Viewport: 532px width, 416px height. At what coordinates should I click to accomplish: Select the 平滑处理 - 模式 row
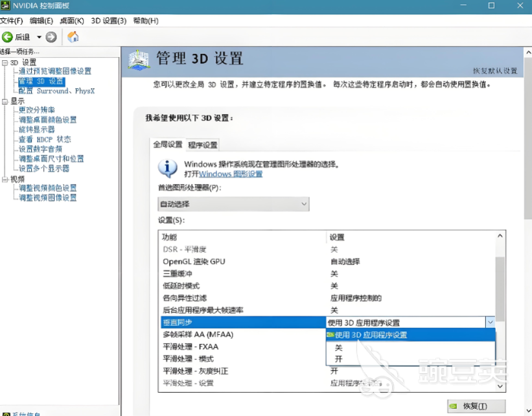pyautogui.click(x=243, y=359)
